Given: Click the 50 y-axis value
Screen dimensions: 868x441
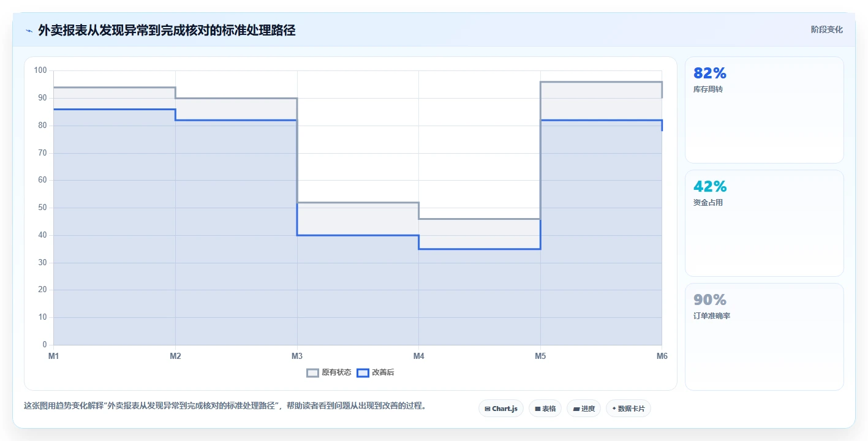Looking at the screenshot, I should pyautogui.click(x=42, y=208).
